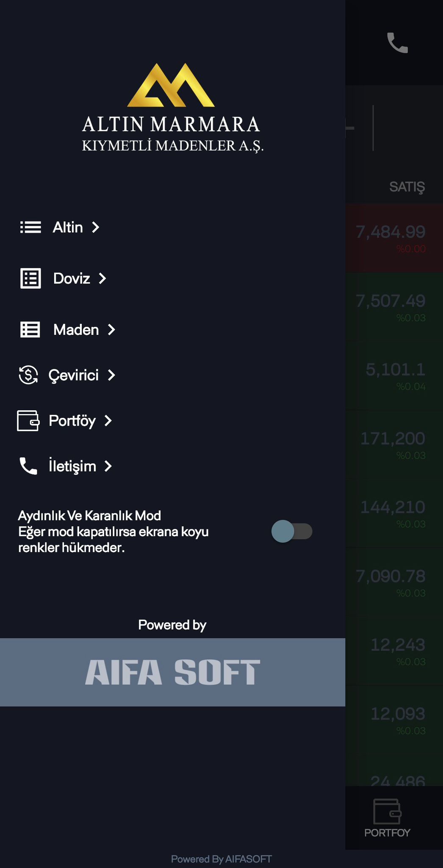Click the Altin Marmara gold logo

click(171, 85)
